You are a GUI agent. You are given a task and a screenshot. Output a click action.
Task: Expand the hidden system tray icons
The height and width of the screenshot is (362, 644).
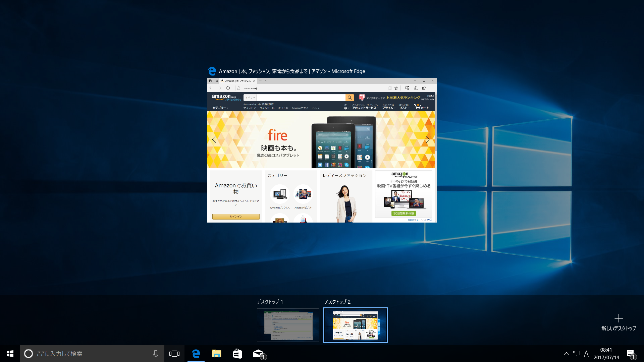[566, 354]
